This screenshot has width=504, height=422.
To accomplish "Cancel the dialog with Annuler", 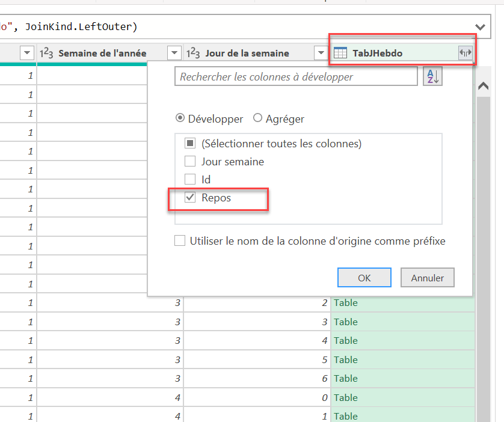I will pyautogui.click(x=427, y=277).
